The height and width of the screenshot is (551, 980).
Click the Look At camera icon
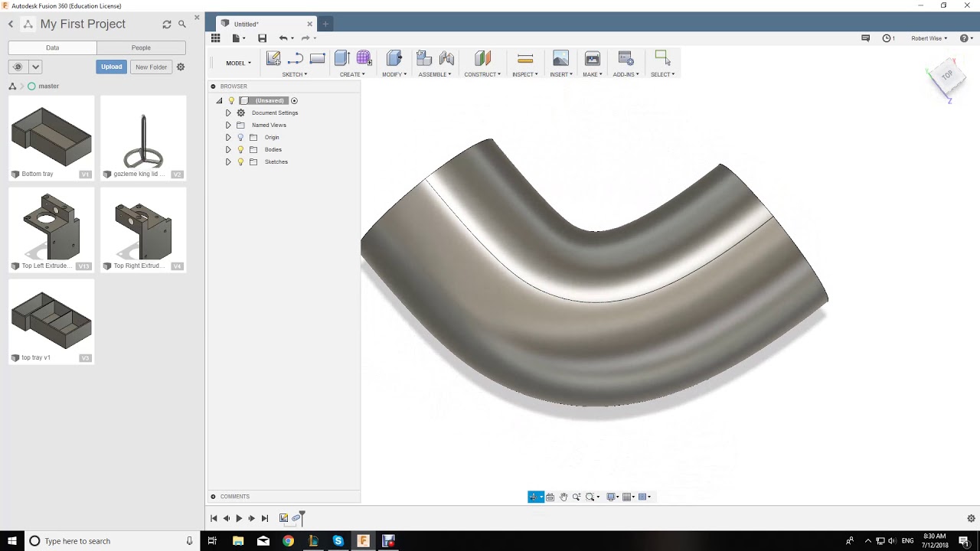coord(550,497)
